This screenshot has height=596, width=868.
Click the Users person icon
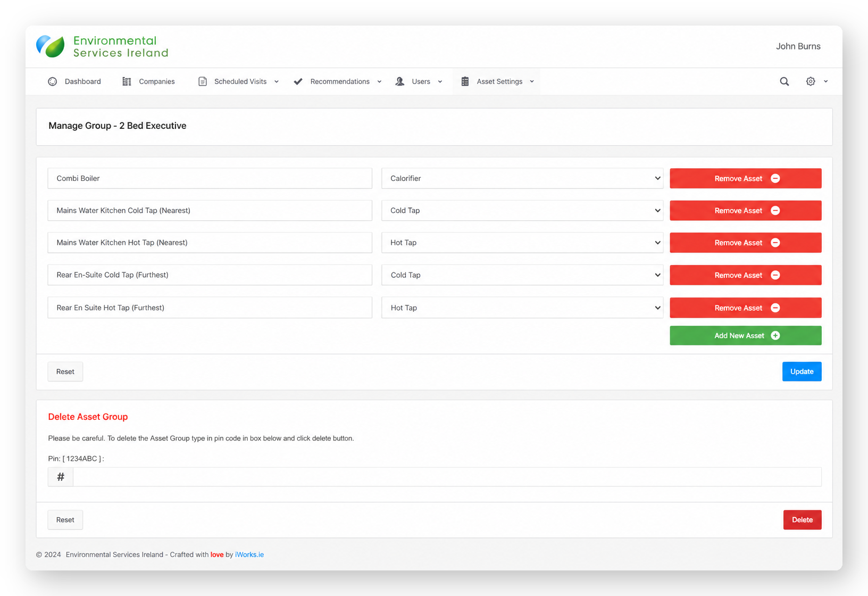(x=400, y=81)
